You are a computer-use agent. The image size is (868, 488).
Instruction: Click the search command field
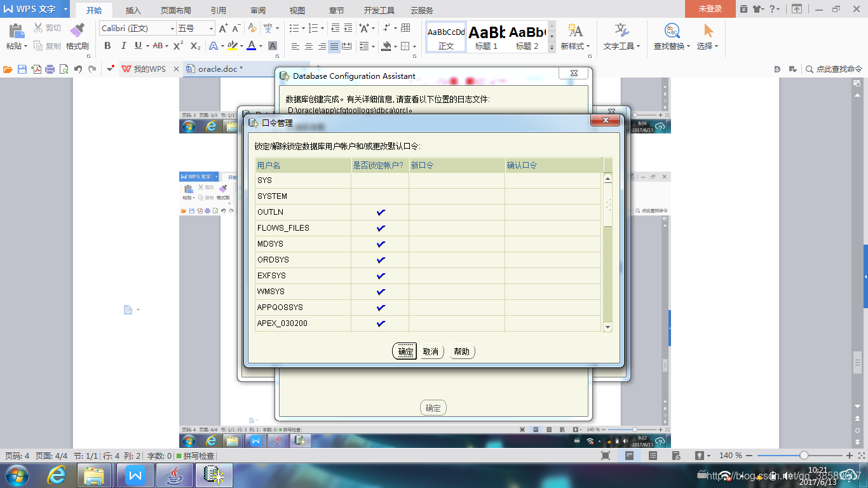[x=834, y=69]
